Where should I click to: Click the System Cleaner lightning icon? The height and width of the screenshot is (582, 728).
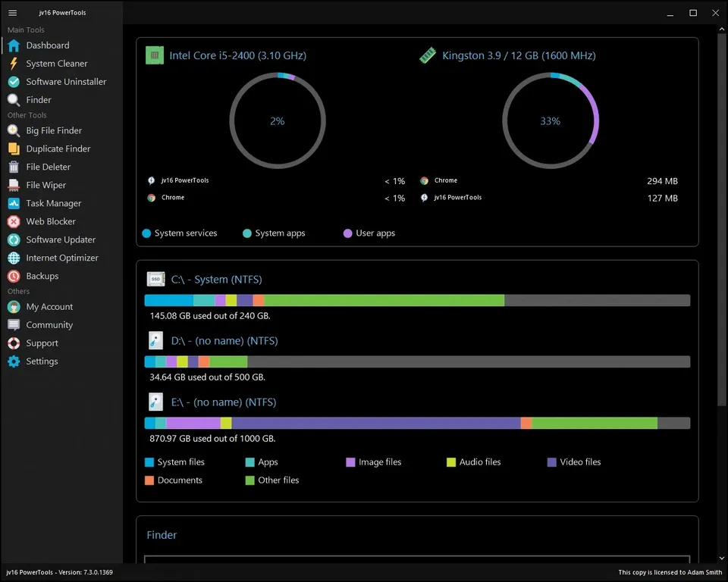(14, 64)
